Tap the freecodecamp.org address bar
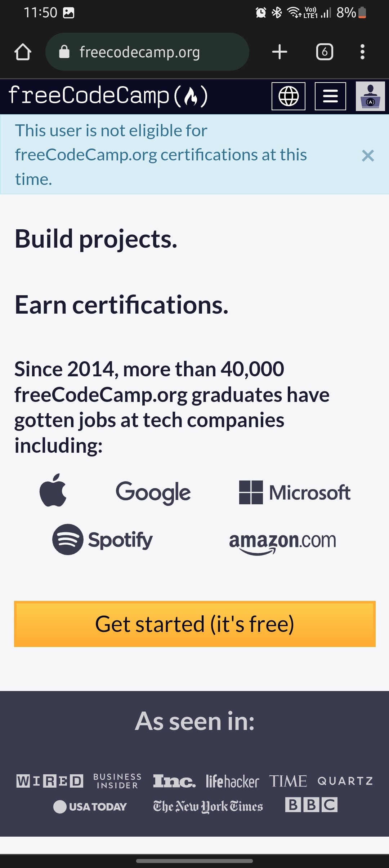389x868 pixels. (147, 52)
